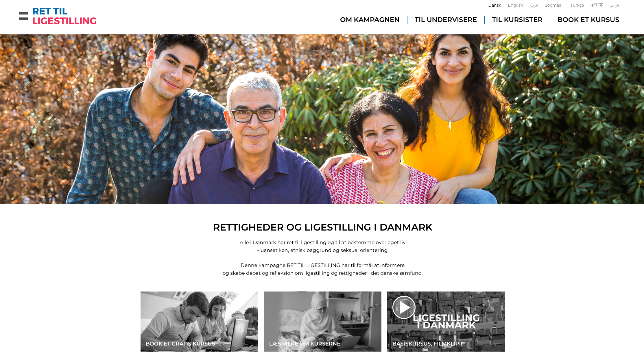Play the Basiskursus filmklip video
Screen dimensions: 644x362
click(x=404, y=307)
